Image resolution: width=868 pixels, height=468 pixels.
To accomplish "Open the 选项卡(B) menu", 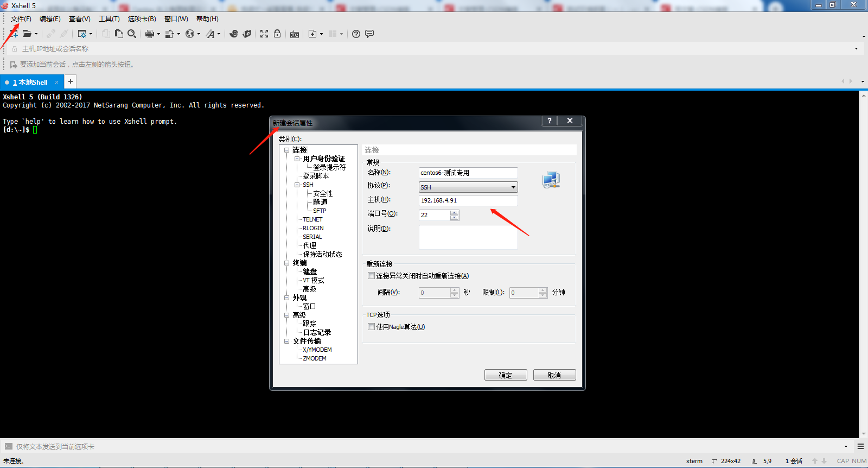I will click(142, 19).
